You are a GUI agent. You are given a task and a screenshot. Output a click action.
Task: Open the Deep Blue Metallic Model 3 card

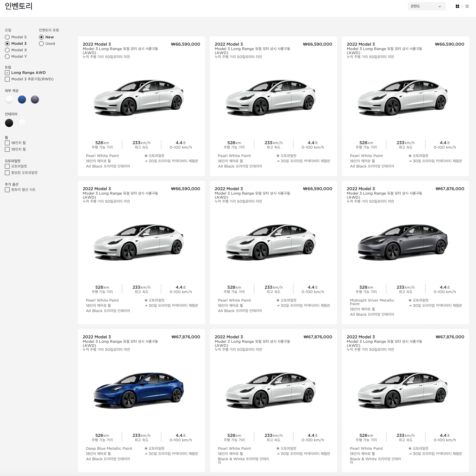[139, 390]
